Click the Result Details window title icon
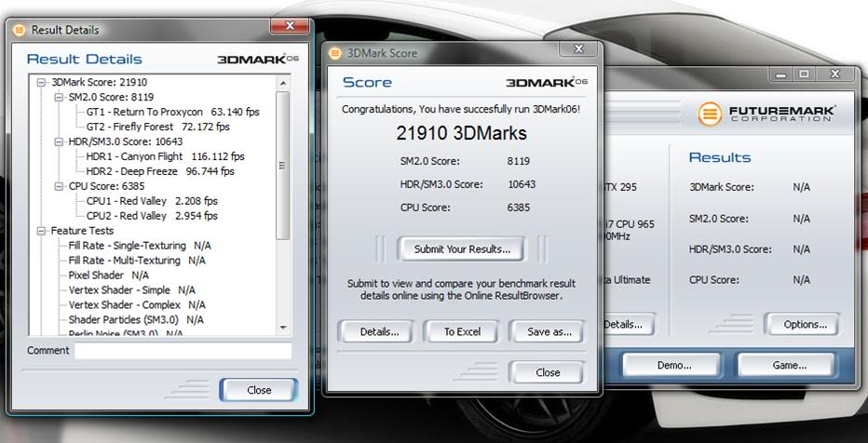This screenshot has width=868, height=443. click(20, 30)
